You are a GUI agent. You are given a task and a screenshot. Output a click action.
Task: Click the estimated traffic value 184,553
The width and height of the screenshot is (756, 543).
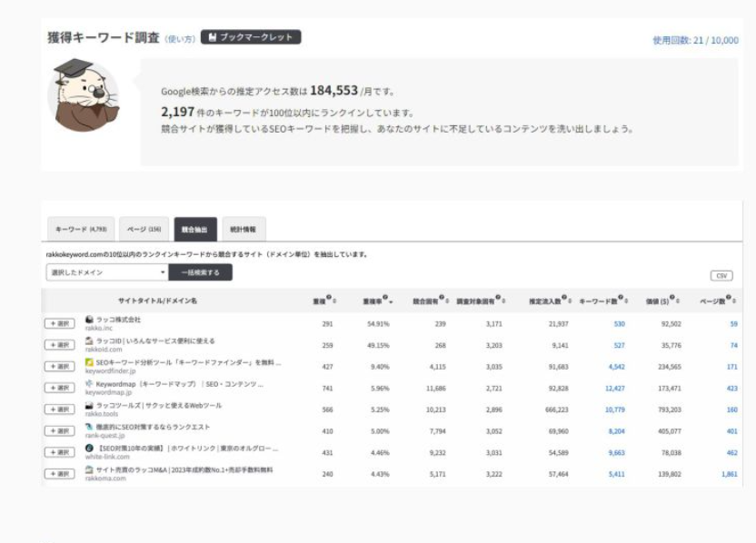tap(333, 91)
